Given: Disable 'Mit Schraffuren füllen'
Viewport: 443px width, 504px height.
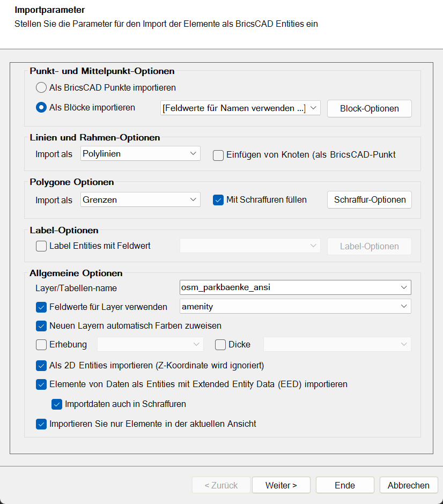Looking at the screenshot, I should (x=218, y=199).
